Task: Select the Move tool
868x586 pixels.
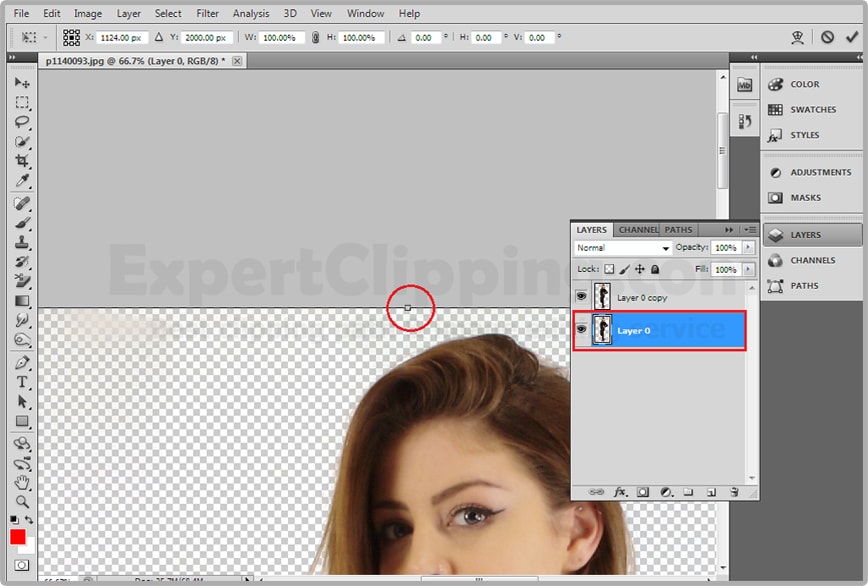Action: [x=22, y=82]
